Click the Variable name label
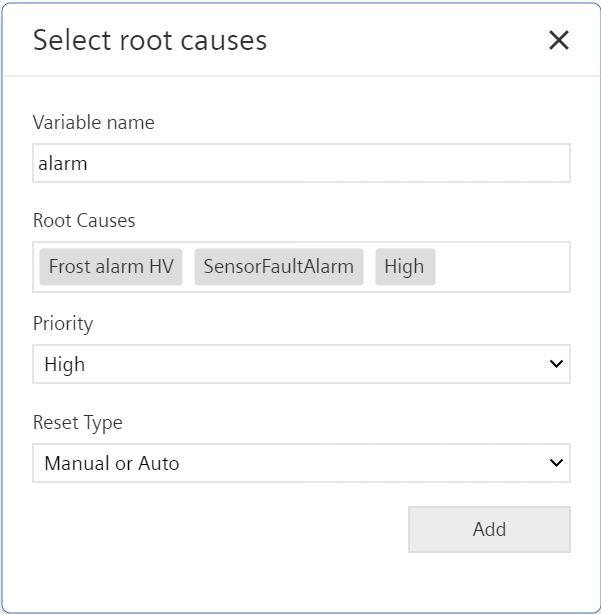This screenshot has height=614, width=601. [94, 122]
